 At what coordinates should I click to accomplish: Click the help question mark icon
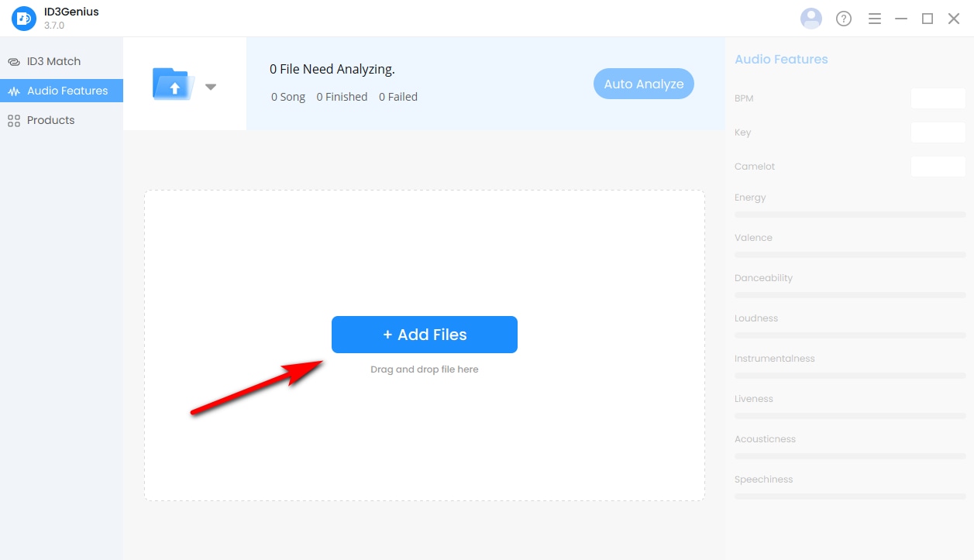pyautogui.click(x=844, y=19)
